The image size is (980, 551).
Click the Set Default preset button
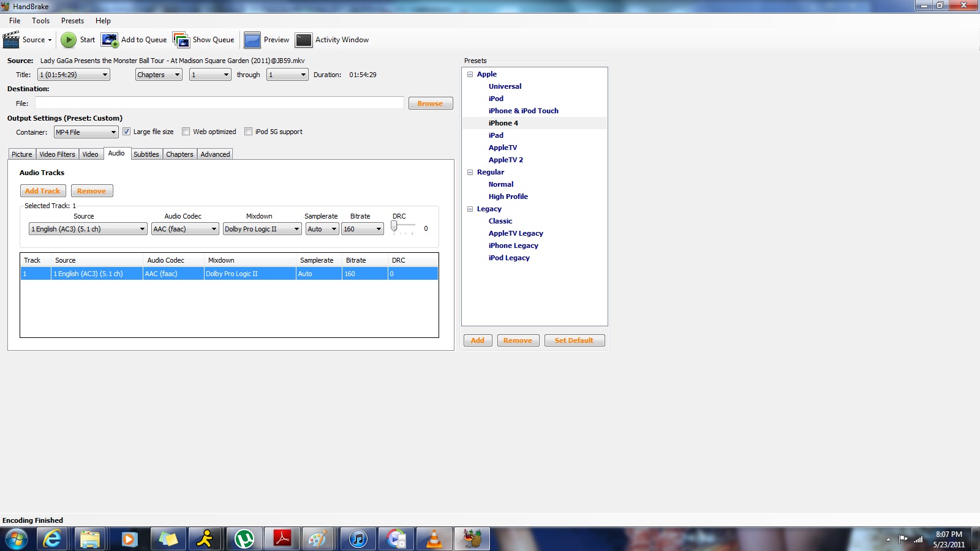(575, 340)
